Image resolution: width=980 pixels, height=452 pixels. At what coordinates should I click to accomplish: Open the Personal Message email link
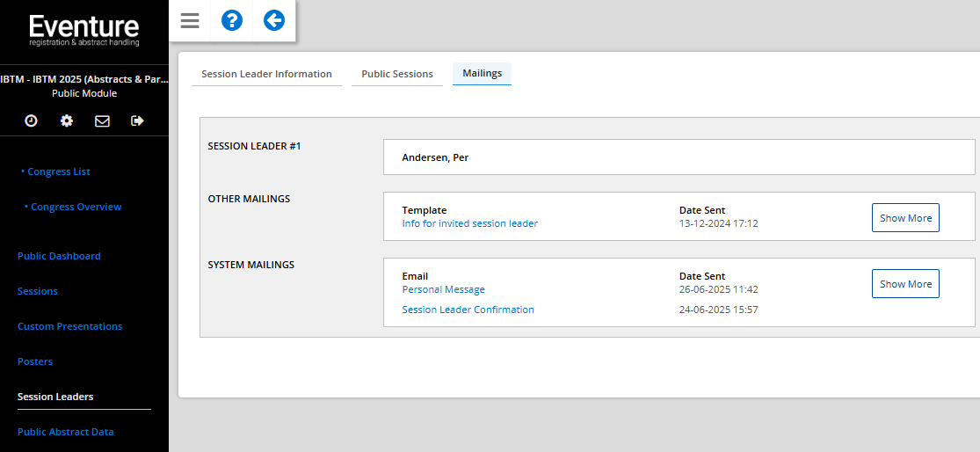[443, 289]
